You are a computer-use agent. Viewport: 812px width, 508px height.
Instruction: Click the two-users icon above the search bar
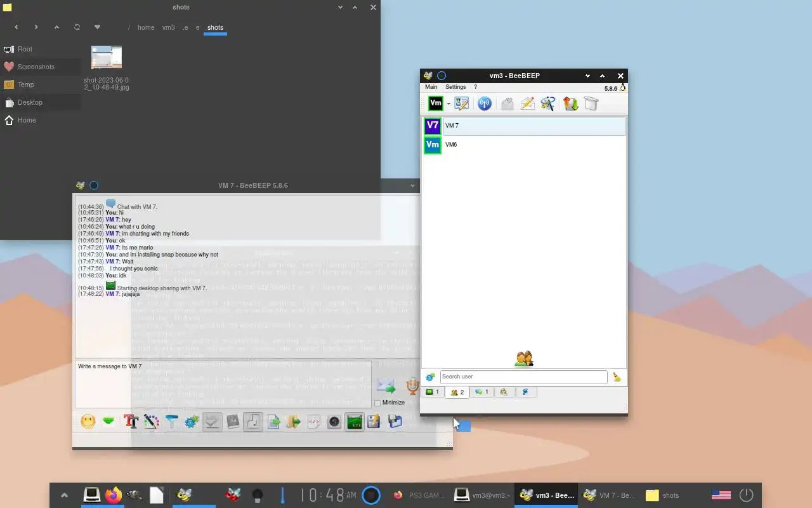[524, 359]
